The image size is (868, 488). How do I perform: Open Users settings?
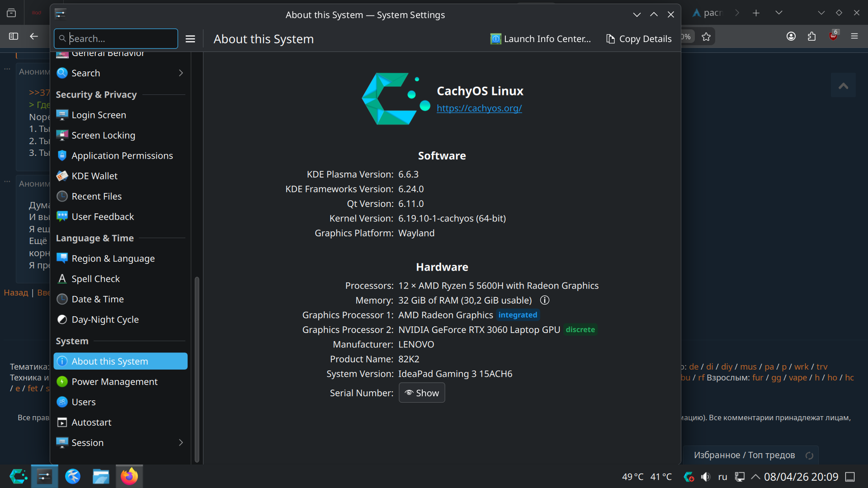(120, 402)
